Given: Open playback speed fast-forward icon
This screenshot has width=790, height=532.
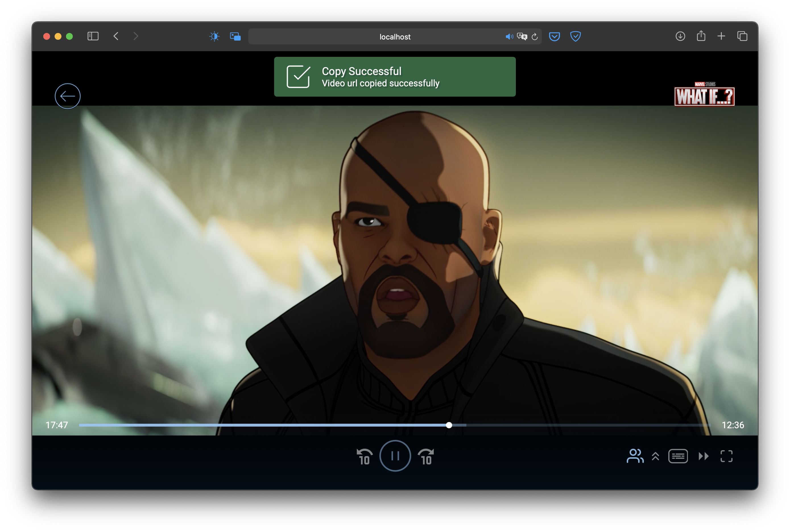Looking at the screenshot, I should click(x=703, y=456).
